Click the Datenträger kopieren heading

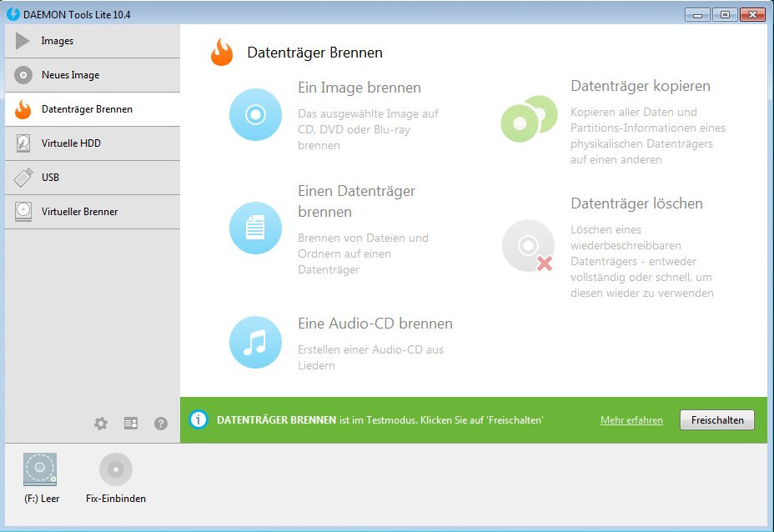(x=641, y=86)
